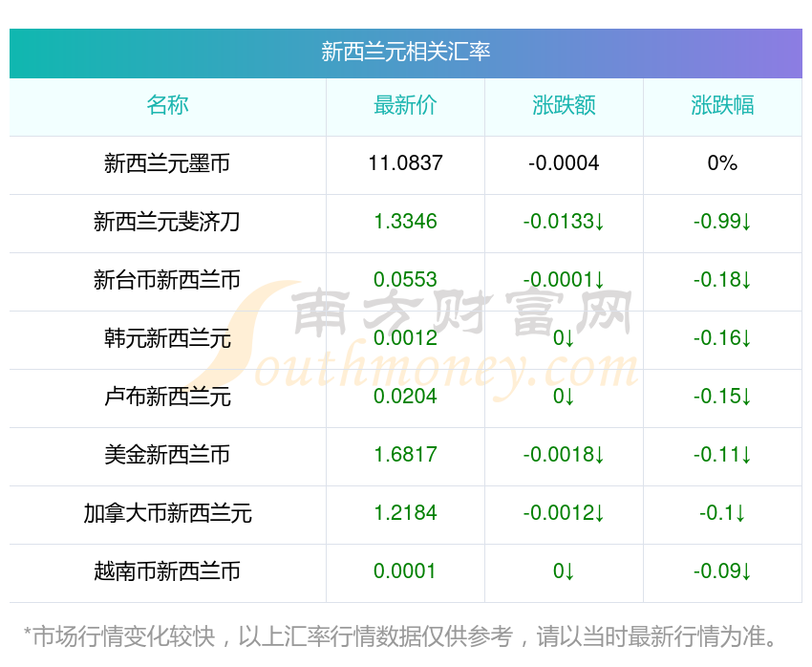This screenshot has height=667, width=812.
Task: Click the 新西兰元墨币 row name
Action: (167, 163)
